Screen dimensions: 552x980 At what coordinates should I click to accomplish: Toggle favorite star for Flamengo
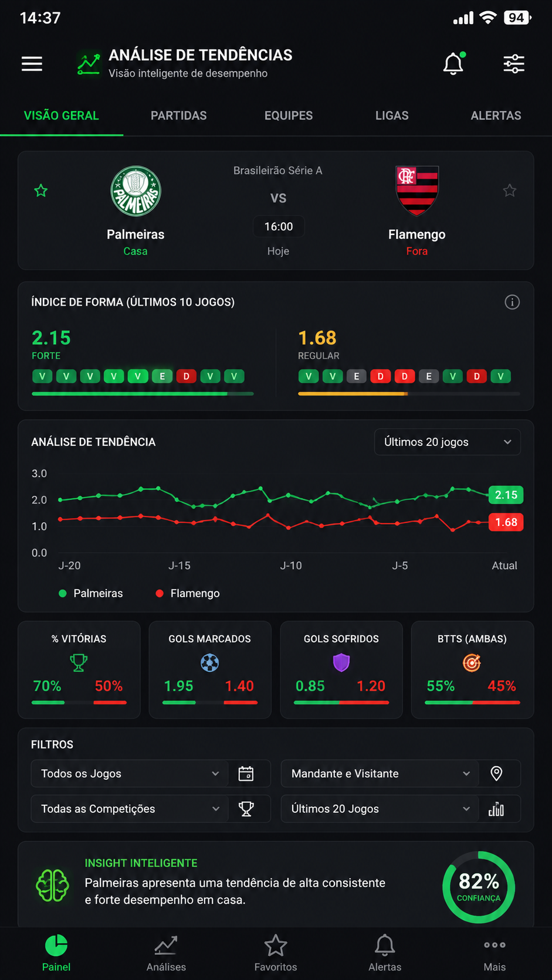click(x=510, y=190)
